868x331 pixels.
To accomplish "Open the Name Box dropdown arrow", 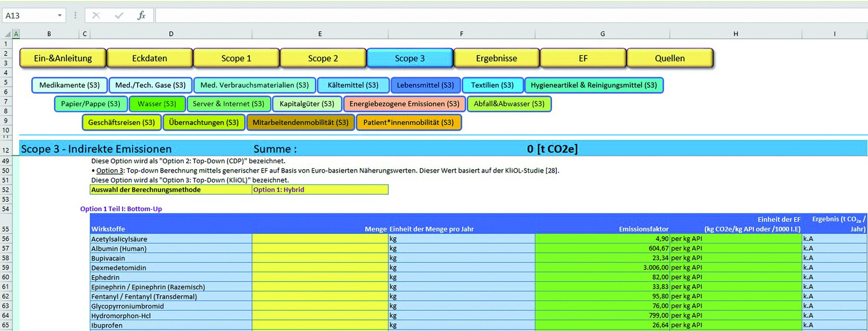I will 59,16.
